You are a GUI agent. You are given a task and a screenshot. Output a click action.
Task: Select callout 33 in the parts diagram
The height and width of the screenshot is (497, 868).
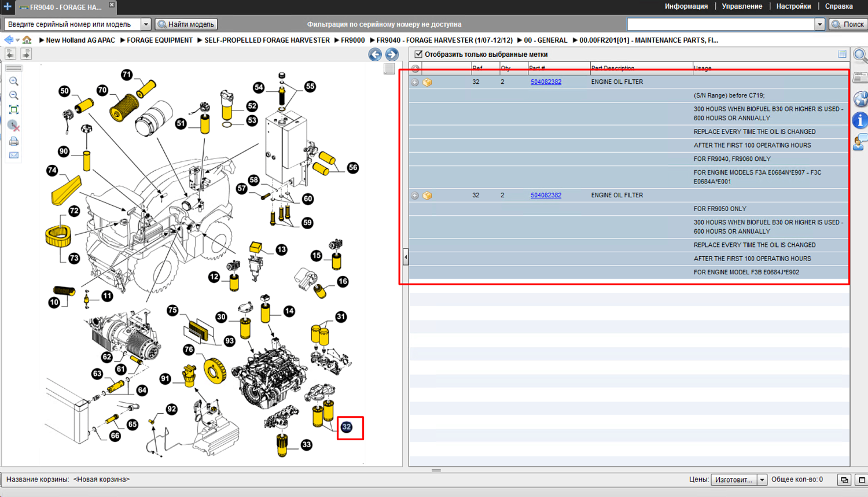pyautogui.click(x=307, y=445)
